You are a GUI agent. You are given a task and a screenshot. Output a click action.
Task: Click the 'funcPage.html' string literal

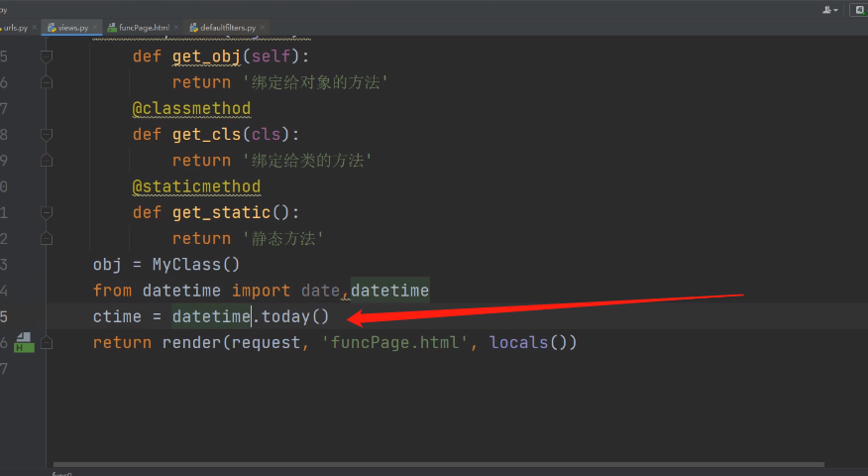click(395, 343)
